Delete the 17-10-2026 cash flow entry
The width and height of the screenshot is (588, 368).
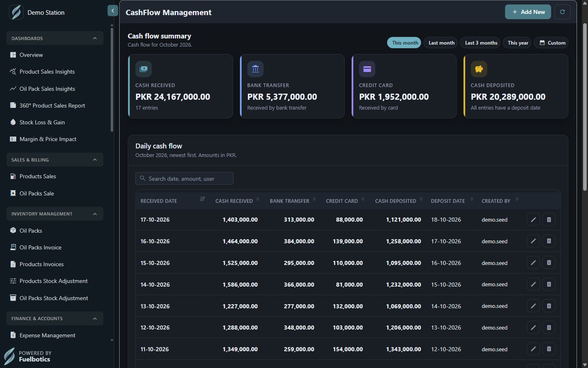[549, 220]
